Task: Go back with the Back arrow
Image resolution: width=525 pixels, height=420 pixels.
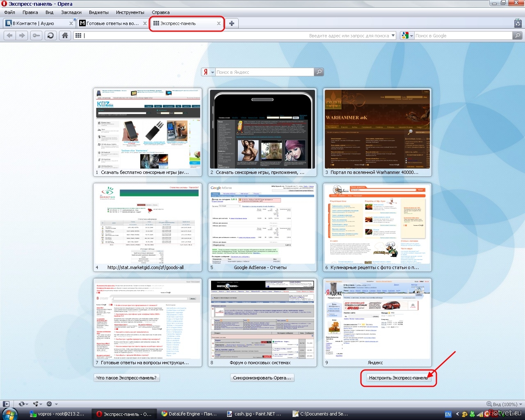Action: coord(10,36)
